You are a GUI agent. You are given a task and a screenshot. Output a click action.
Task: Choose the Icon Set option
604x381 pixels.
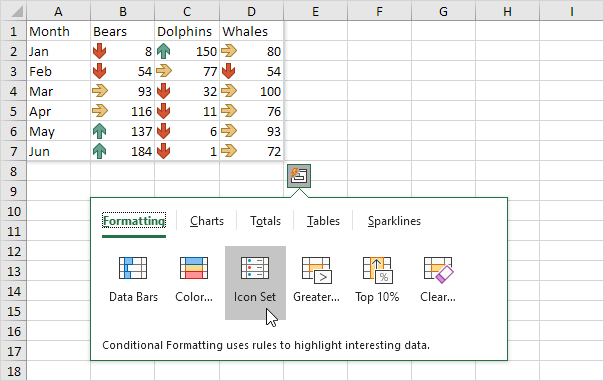coord(255,283)
